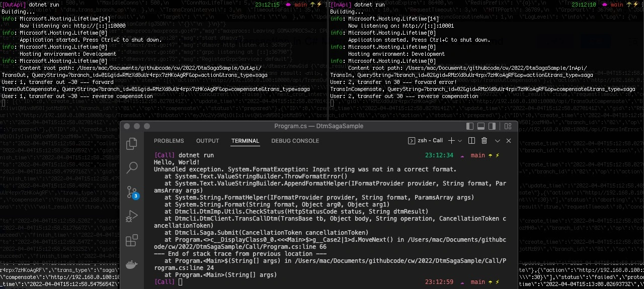This screenshot has width=644, height=289.
Task: Kill terminal with trash icon
Action: point(485,141)
